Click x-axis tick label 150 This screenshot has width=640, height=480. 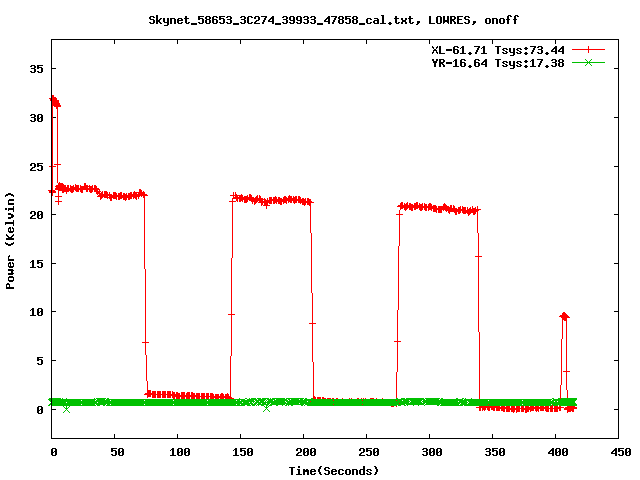coord(242,452)
